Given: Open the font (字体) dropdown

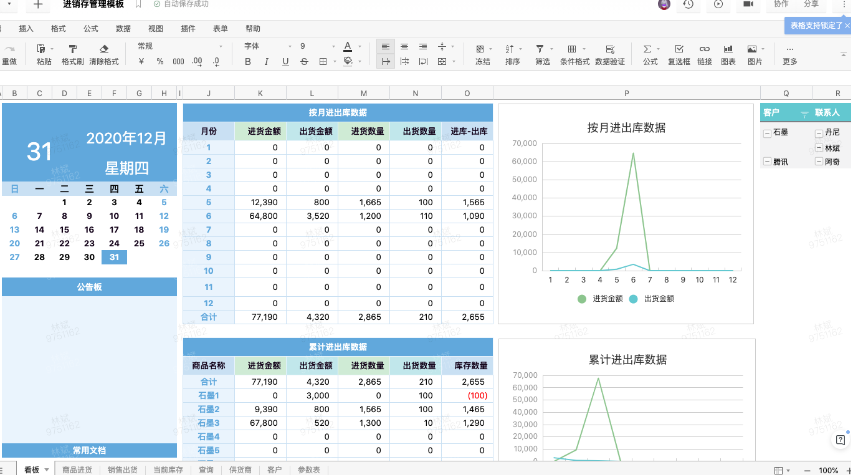Looking at the screenshot, I should [x=268, y=47].
